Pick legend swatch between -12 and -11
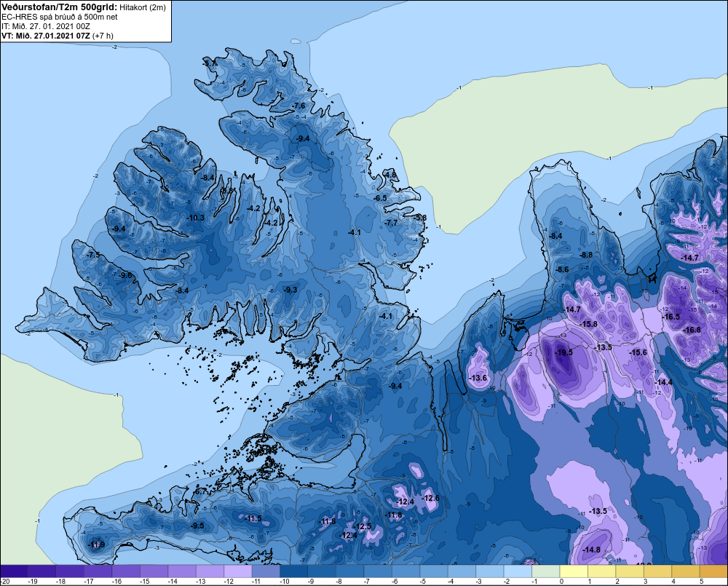The width and height of the screenshot is (728, 586). [238, 571]
